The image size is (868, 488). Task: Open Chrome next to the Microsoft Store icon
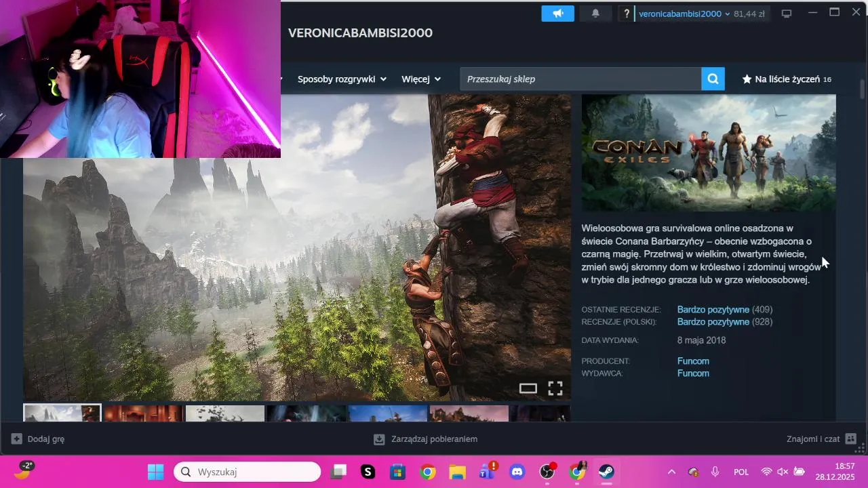click(427, 472)
